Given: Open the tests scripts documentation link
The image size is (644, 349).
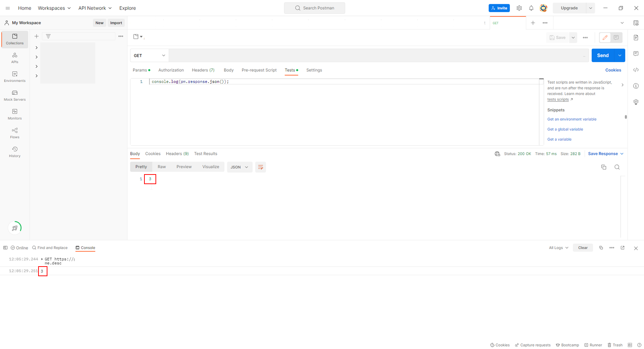Looking at the screenshot, I should coord(558,100).
